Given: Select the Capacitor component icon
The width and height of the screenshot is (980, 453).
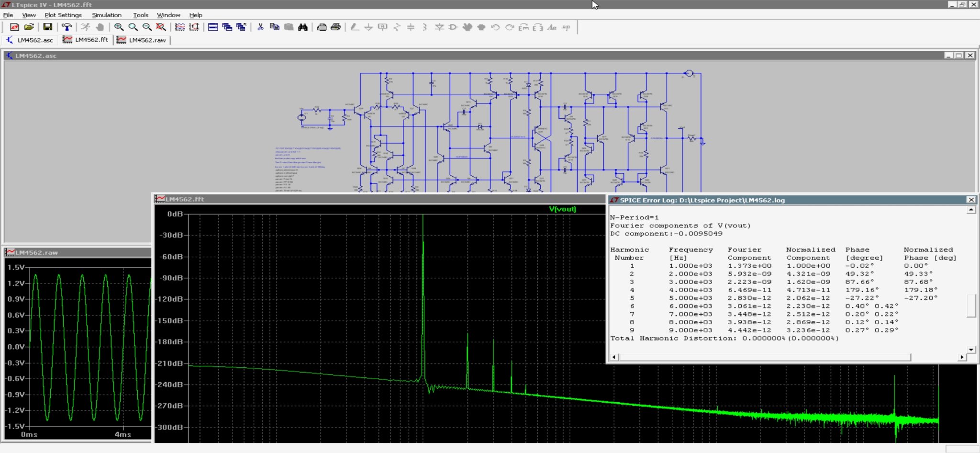Looking at the screenshot, I should pyautogui.click(x=411, y=27).
